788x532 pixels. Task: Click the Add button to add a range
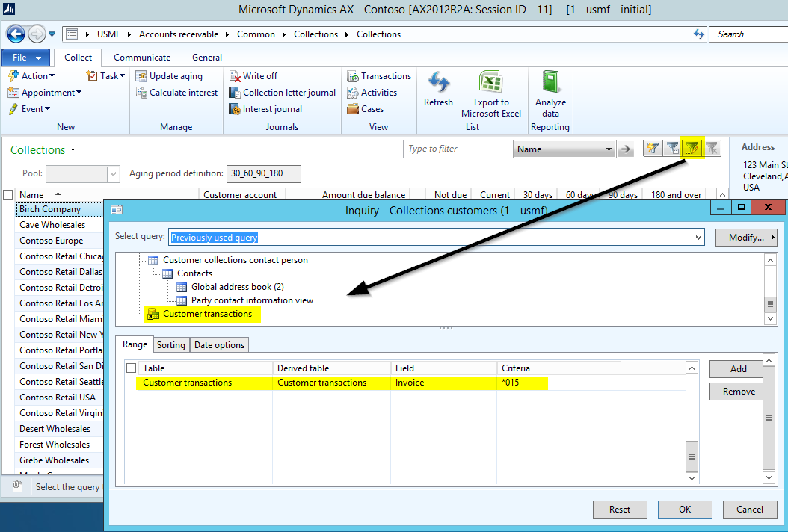738,368
